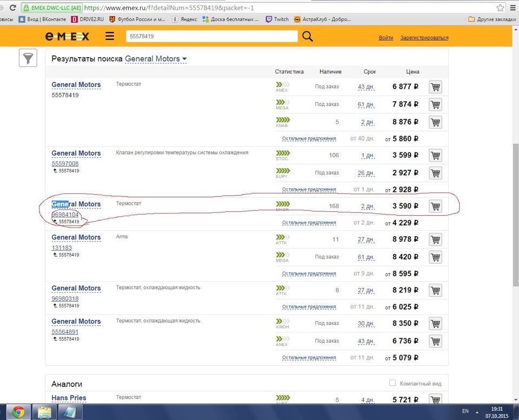Open the Другие закладки bookmarks folder
The image size is (519, 420).
(492, 19)
